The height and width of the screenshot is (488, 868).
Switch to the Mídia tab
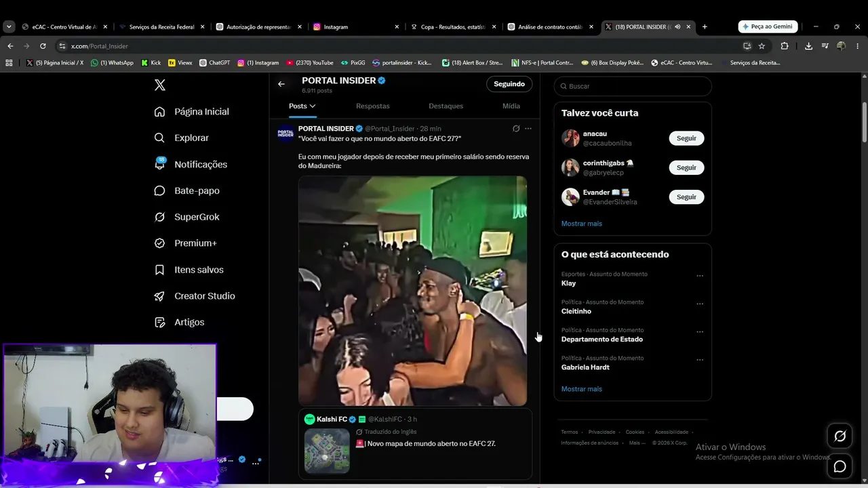[x=511, y=106]
